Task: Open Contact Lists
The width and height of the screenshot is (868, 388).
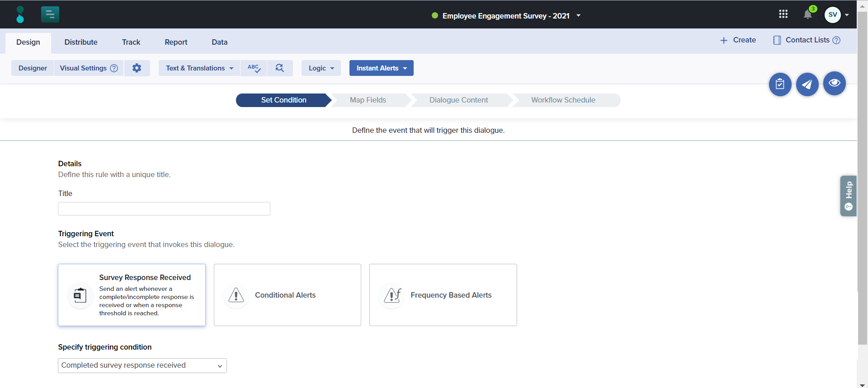Action: click(x=807, y=40)
